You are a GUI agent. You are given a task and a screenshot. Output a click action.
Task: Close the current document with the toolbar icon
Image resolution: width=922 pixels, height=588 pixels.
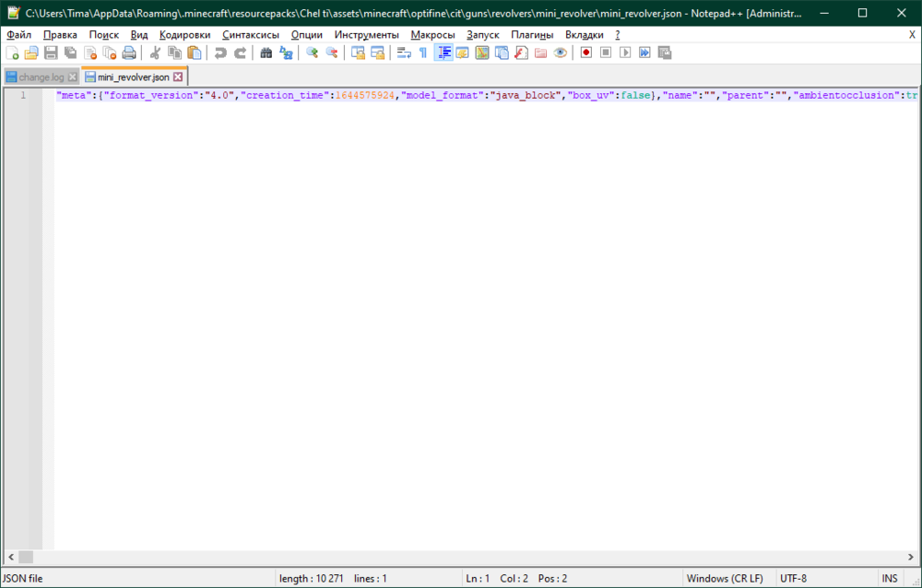pos(90,53)
